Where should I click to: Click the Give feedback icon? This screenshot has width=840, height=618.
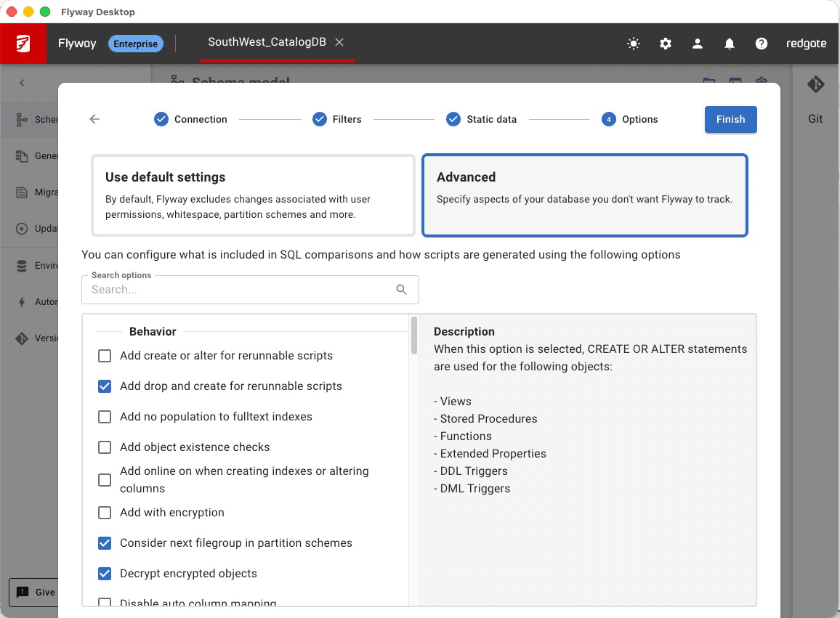(23, 593)
